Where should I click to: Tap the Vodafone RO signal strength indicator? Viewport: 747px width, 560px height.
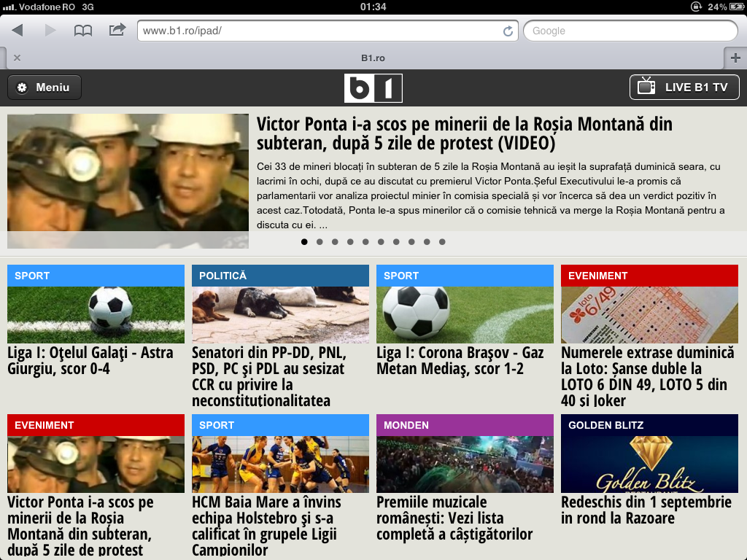(x=9, y=7)
